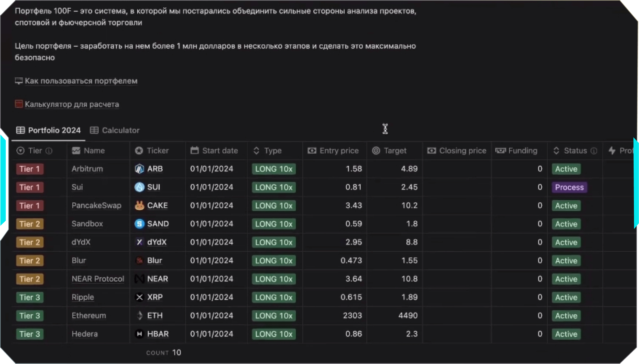Open the Status column header options
Screen dimensions: 639x364
point(575,151)
